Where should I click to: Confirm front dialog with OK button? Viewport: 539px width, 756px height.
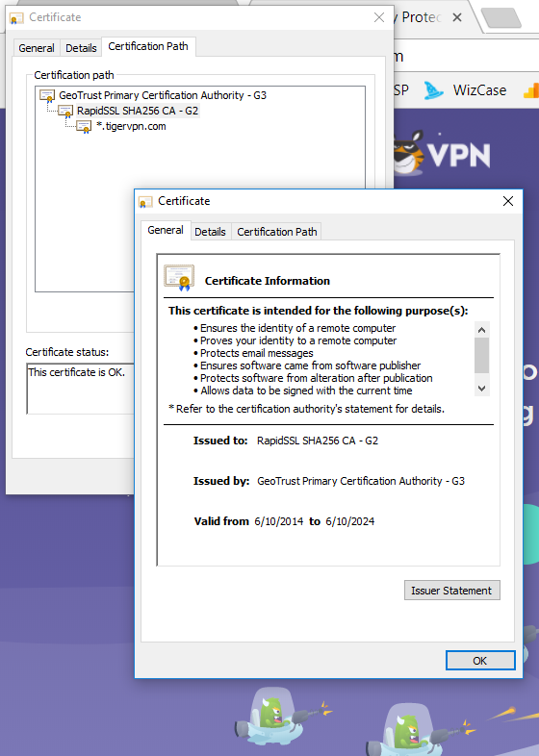480,661
